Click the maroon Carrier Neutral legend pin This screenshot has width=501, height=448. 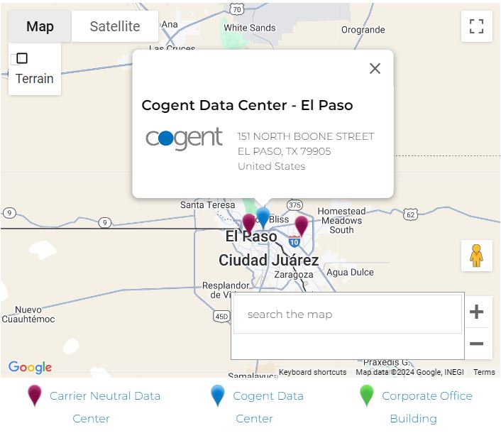(35, 395)
